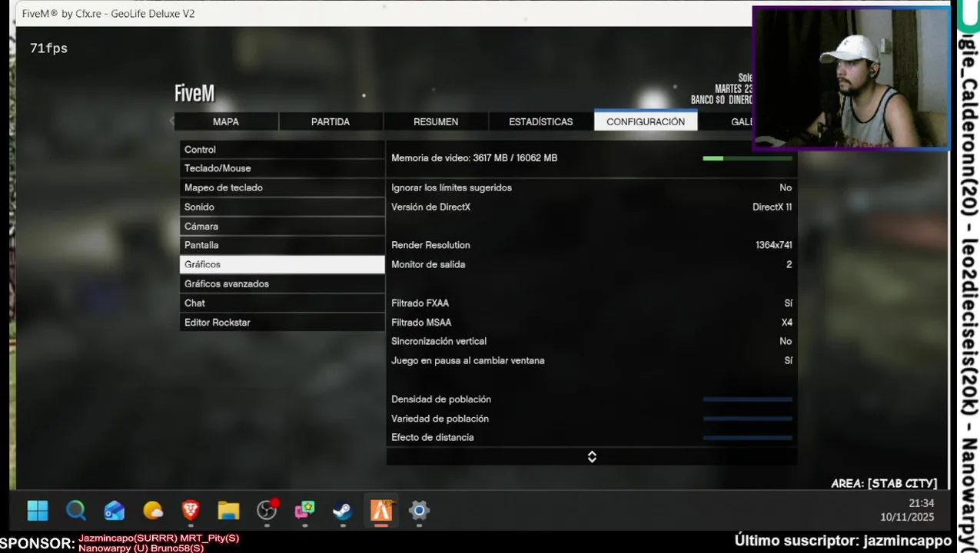
Task: Toggle Ignorar los límites sugeridos setting
Action: pyautogui.click(x=591, y=187)
